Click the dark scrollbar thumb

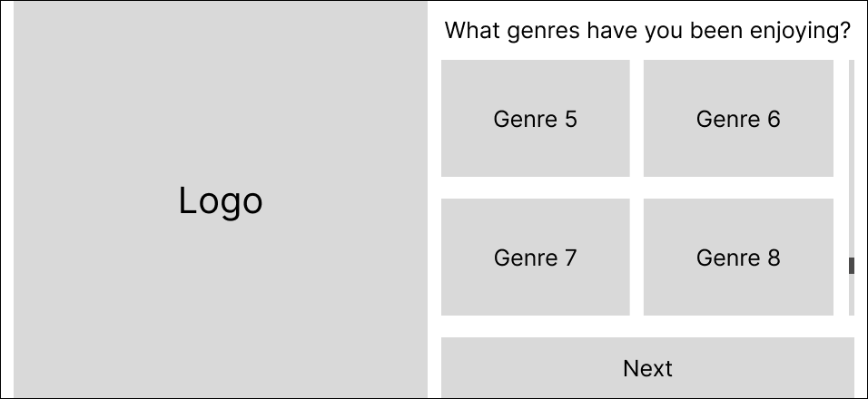852,266
